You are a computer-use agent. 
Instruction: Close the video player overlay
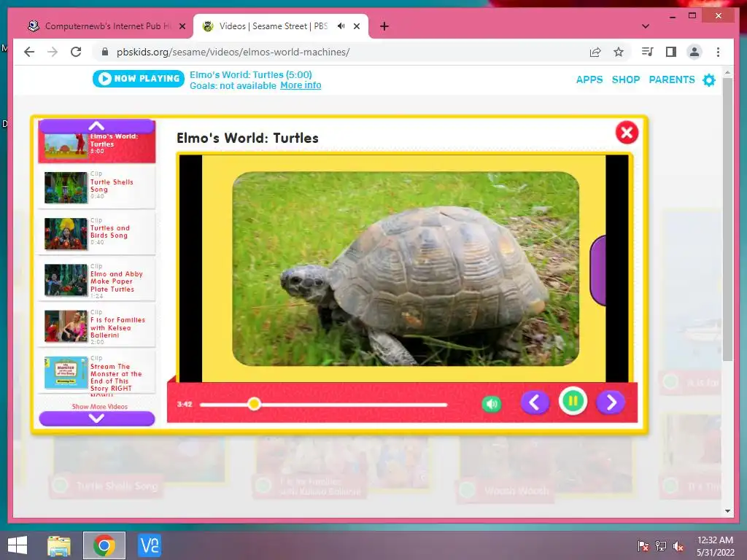[627, 133]
